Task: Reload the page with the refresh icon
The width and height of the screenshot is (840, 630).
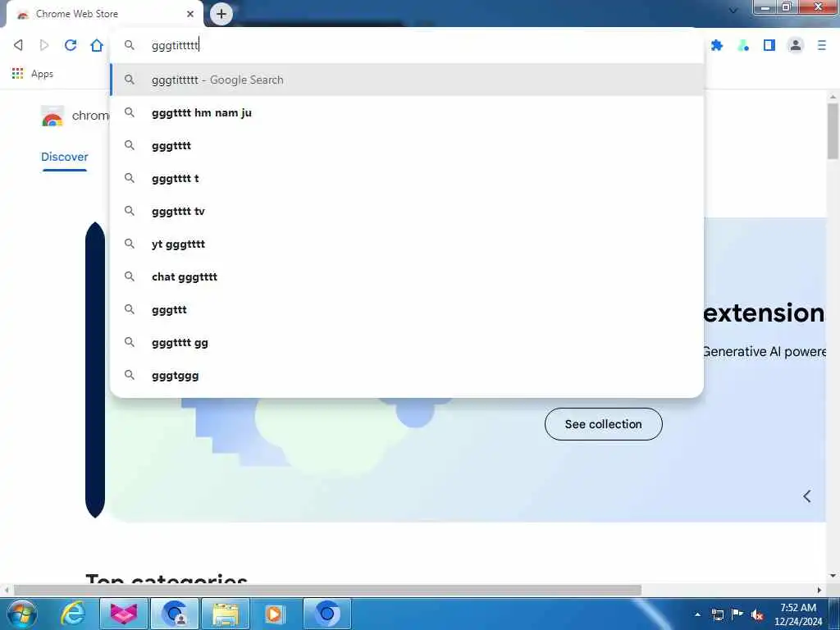Action: tap(71, 45)
